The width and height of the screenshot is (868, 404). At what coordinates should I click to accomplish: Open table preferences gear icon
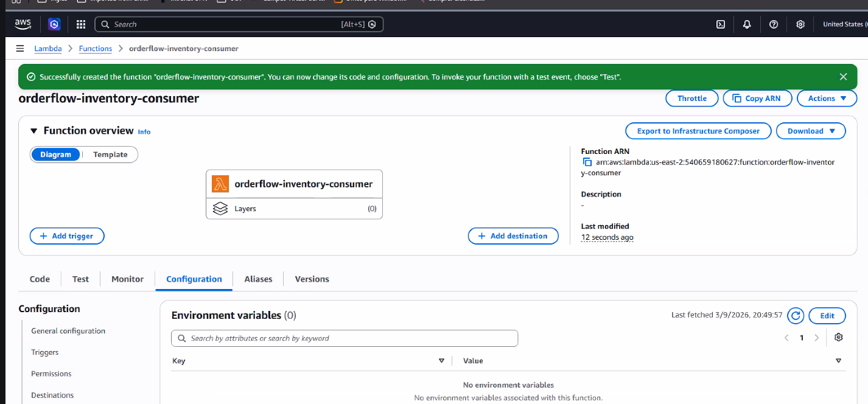coord(839,337)
